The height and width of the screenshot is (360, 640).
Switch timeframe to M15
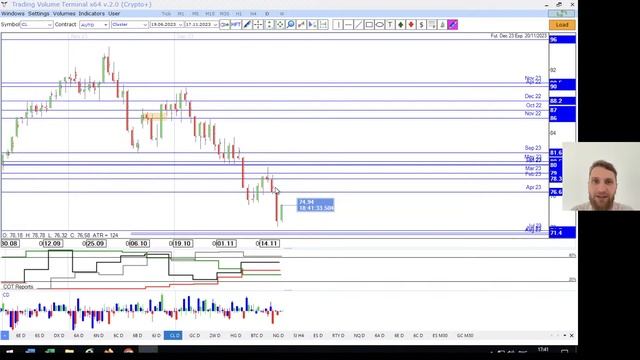click(x=210, y=14)
